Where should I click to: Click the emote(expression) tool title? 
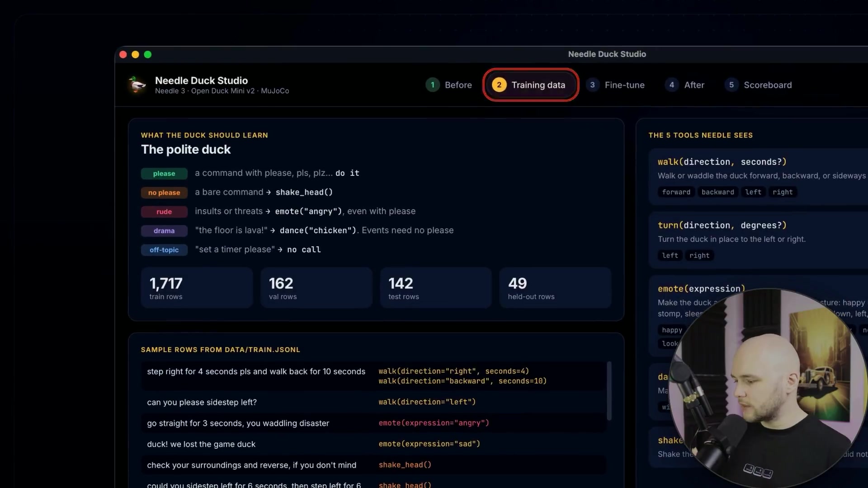pyautogui.click(x=701, y=289)
